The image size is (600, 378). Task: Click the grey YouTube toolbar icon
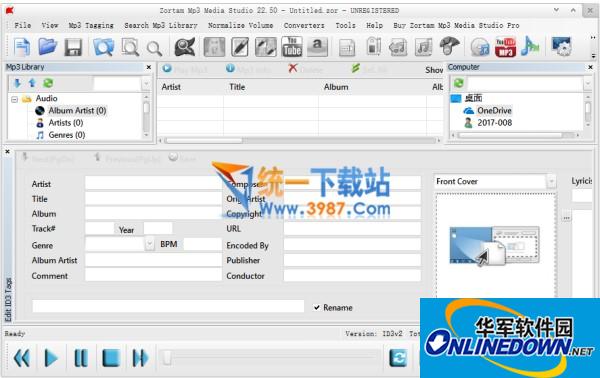[x=292, y=47]
